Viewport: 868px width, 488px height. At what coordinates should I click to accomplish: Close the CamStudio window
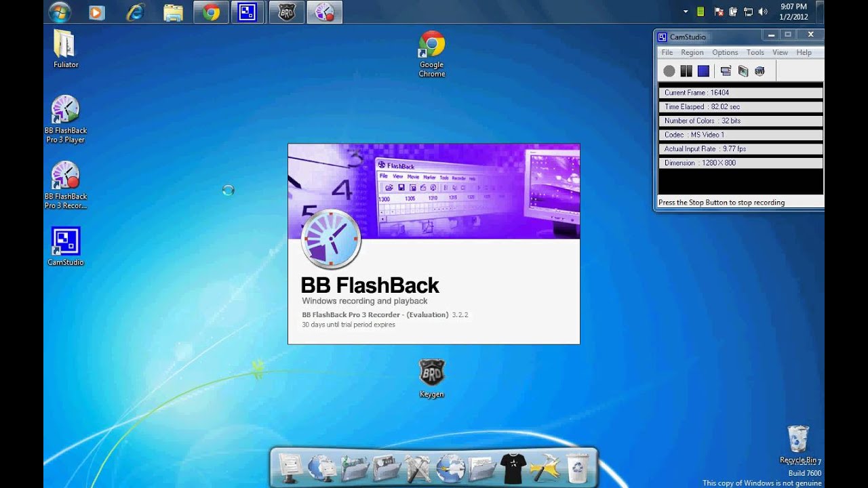[x=810, y=35]
